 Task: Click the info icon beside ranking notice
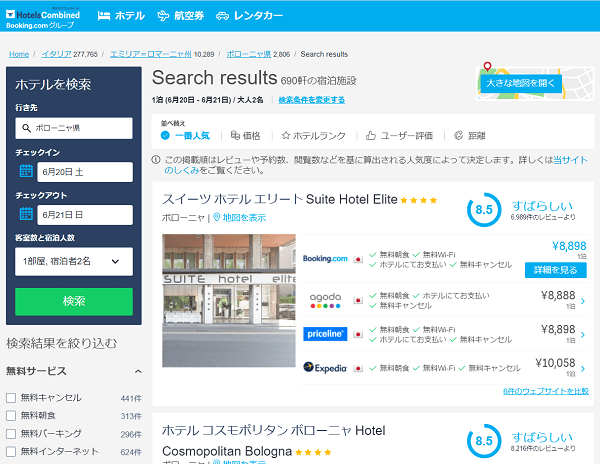[156, 160]
